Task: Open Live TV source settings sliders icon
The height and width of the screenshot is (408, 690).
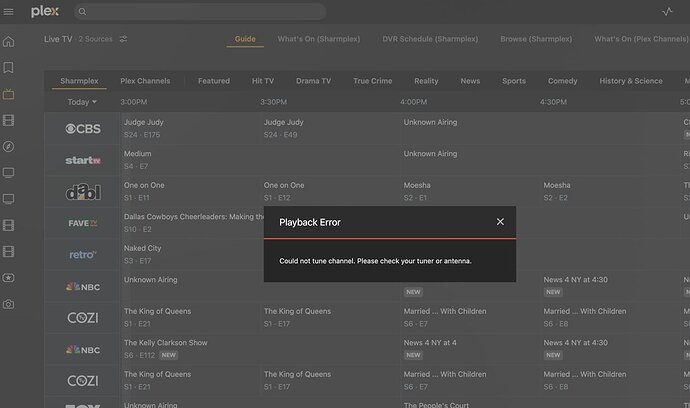Action: pyautogui.click(x=124, y=39)
